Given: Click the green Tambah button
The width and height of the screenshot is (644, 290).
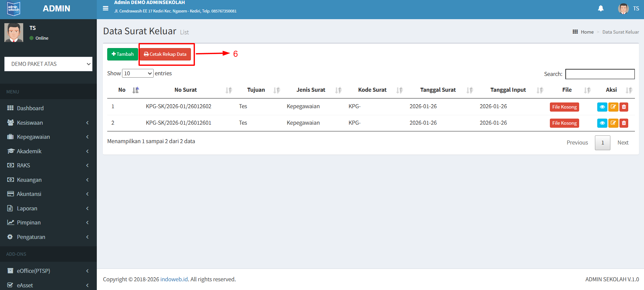Looking at the screenshot, I should coord(123,54).
